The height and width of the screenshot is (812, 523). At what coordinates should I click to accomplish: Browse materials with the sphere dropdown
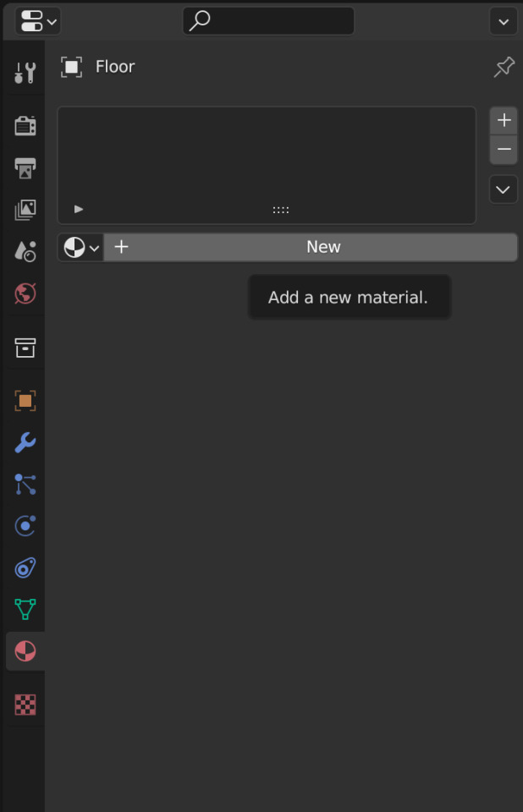81,248
